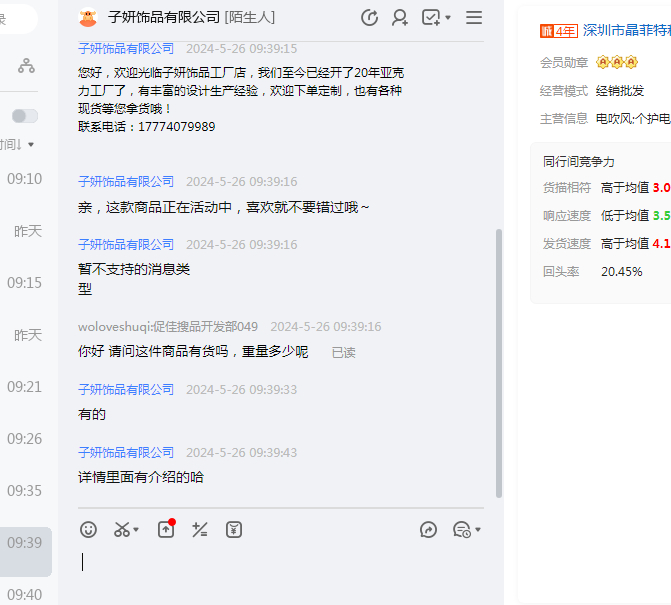Select the 09:26 conversation entry
The height and width of the screenshot is (605, 671).
(x=25, y=439)
